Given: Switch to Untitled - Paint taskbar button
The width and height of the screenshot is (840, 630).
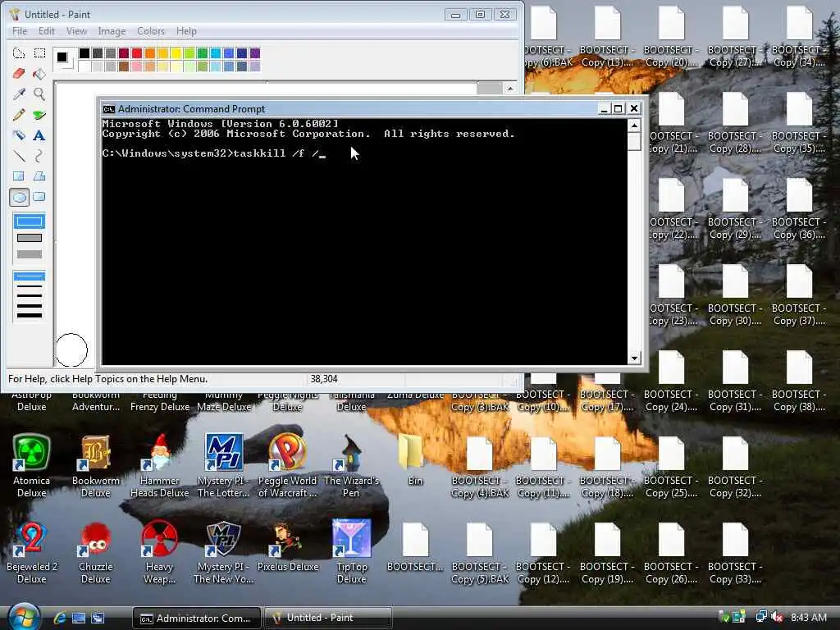Looking at the screenshot, I should [328, 619].
